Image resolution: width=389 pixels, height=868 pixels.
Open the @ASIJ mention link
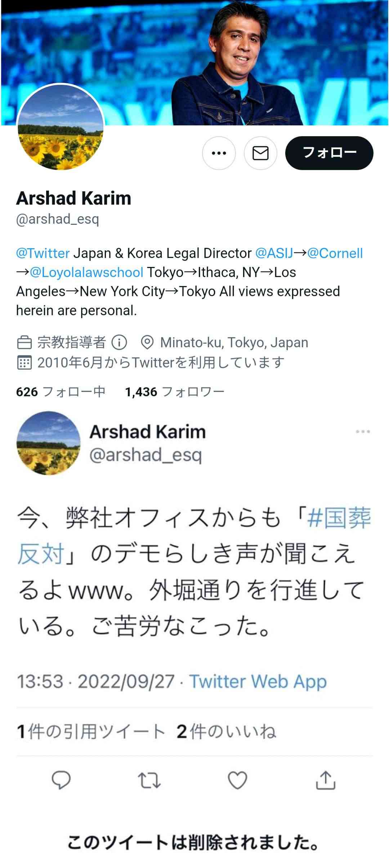274,253
